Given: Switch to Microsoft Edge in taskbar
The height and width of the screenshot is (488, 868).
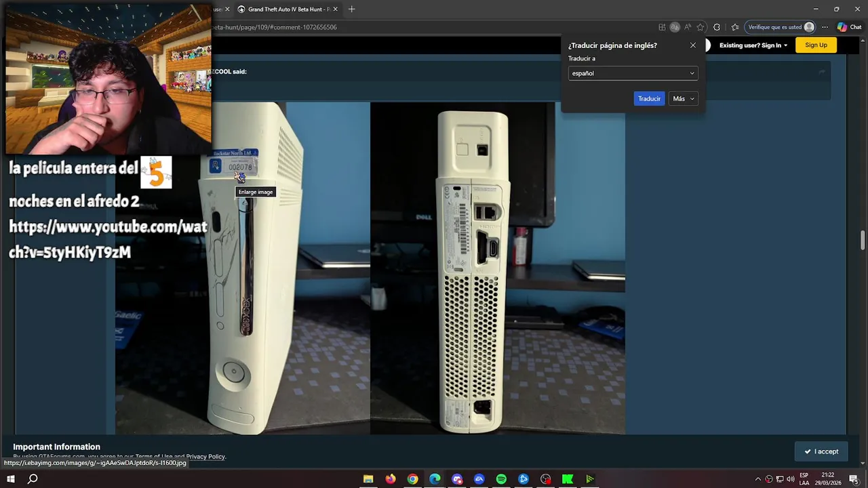Looking at the screenshot, I should (x=435, y=479).
